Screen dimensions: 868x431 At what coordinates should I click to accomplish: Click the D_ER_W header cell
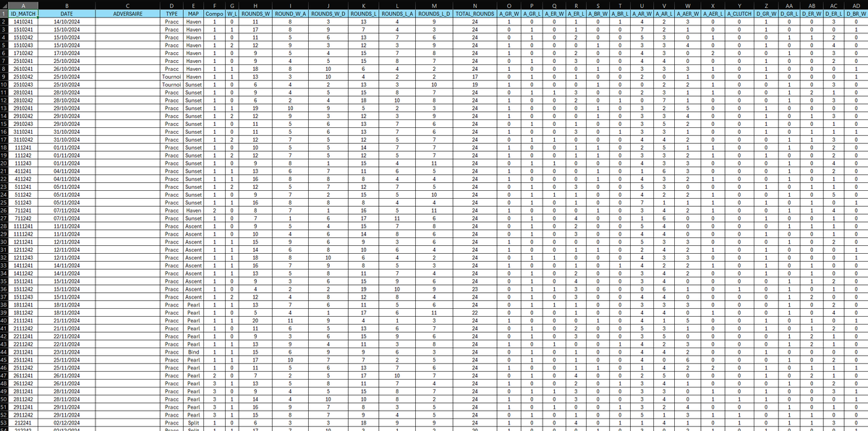click(x=812, y=13)
